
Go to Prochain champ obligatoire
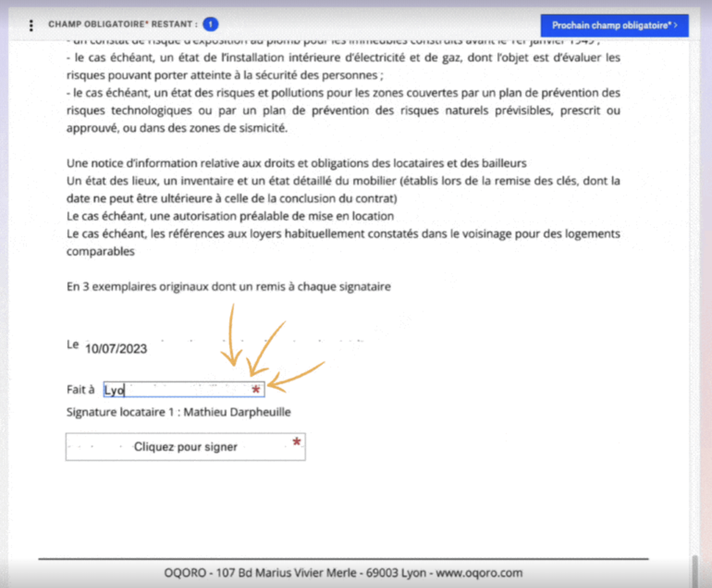click(x=614, y=25)
